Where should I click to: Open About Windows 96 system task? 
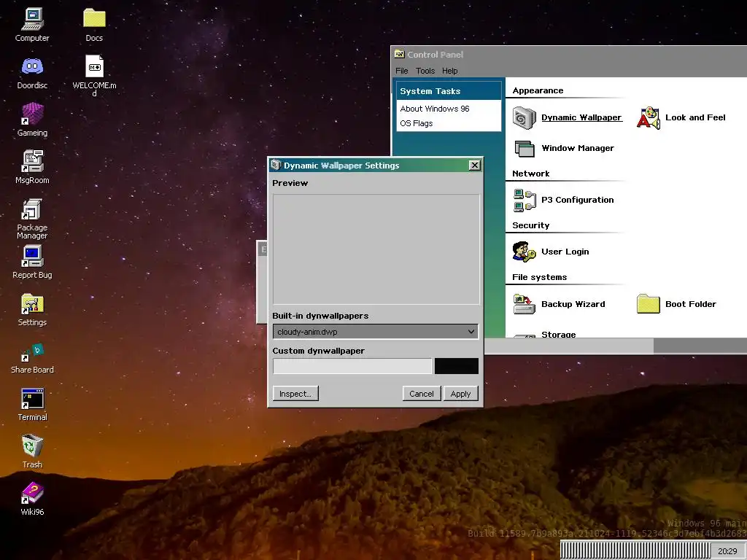pos(435,109)
